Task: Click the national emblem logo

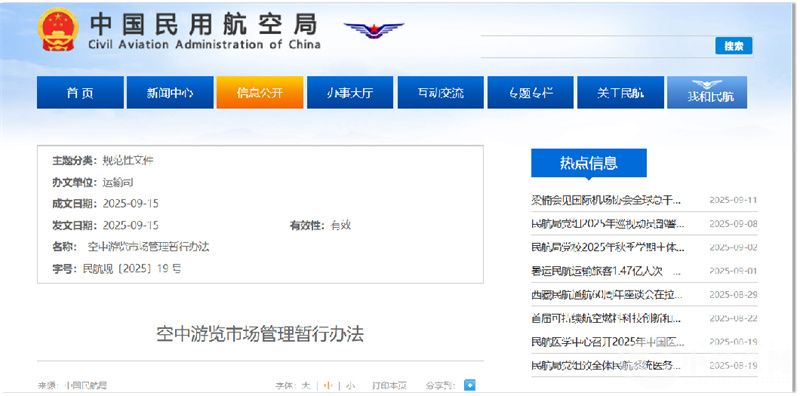Action: [x=58, y=30]
